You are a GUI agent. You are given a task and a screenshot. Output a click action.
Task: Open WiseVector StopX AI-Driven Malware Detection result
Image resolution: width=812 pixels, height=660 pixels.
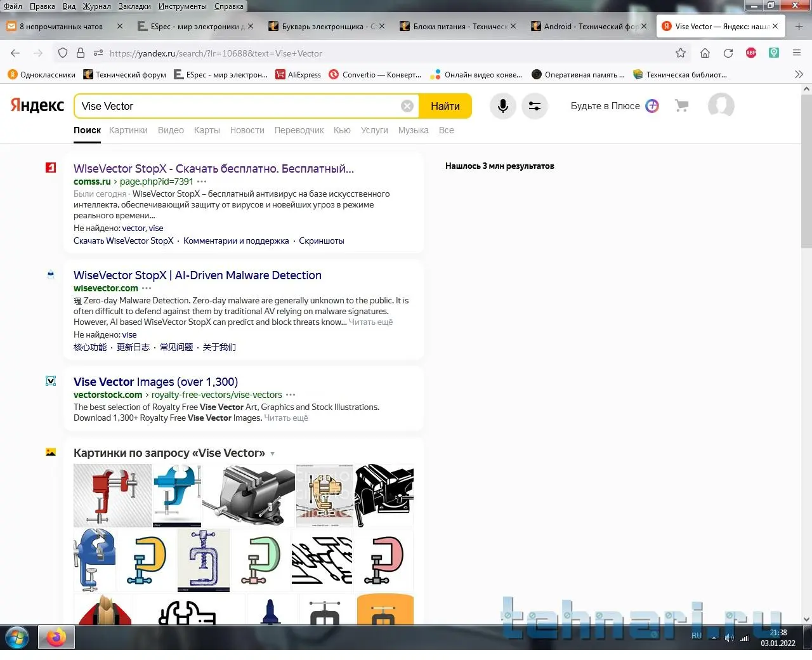coord(197,275)
